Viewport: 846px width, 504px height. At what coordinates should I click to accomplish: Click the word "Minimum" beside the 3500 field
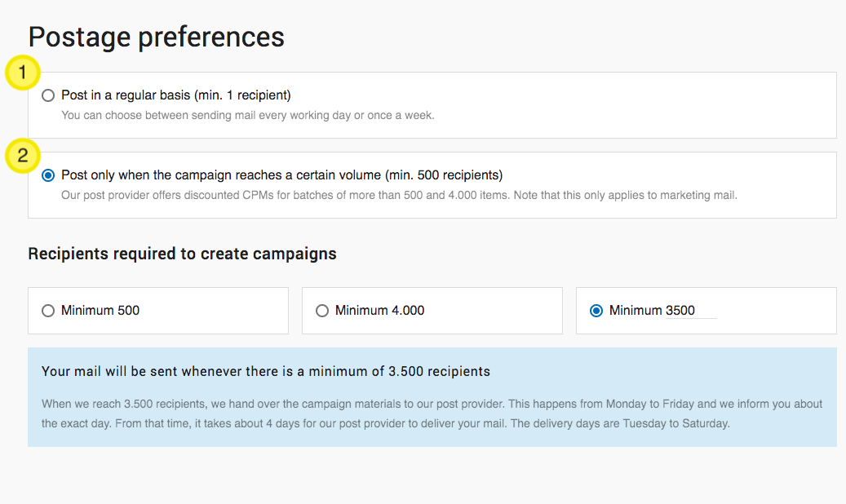[636, 311]
